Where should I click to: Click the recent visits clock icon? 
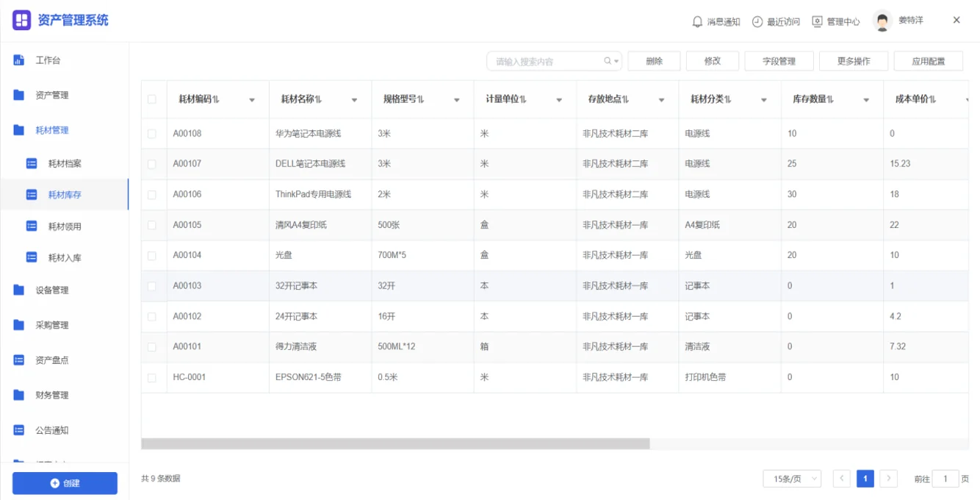click(757, 22)
